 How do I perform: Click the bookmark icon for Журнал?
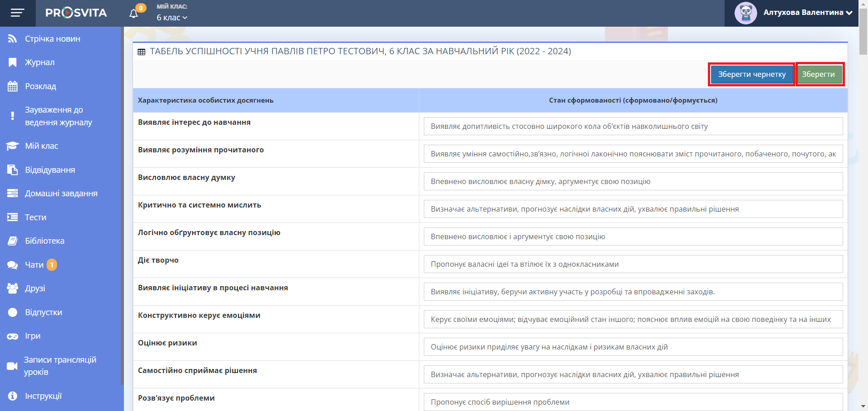pos(12,62)
